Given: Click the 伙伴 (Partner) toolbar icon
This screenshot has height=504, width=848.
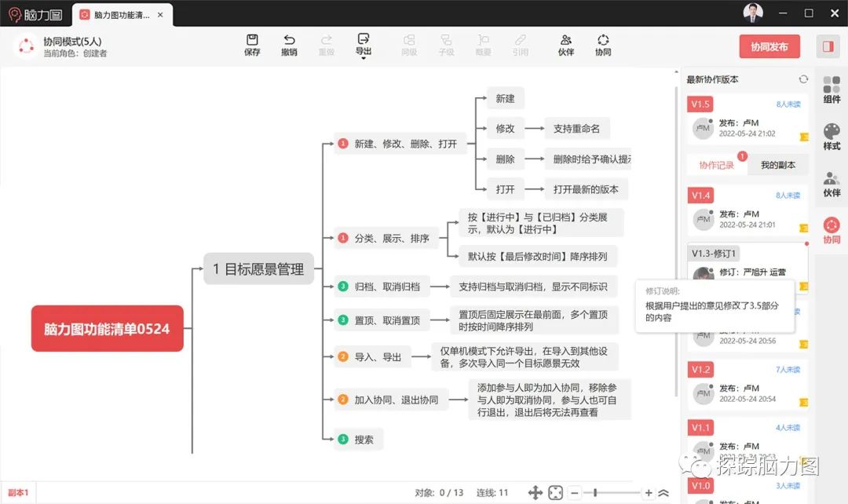Looking at the screenshot, I should [565, 44].
